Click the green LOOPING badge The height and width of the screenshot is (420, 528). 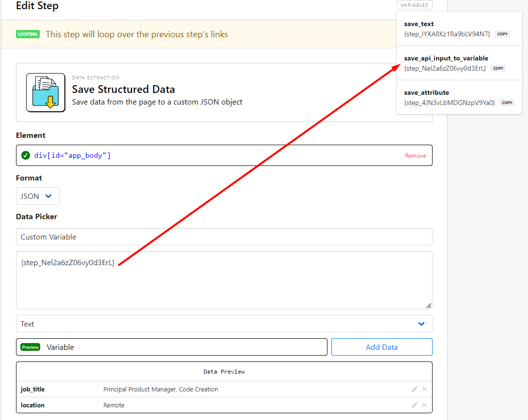[x=28, y=34]
